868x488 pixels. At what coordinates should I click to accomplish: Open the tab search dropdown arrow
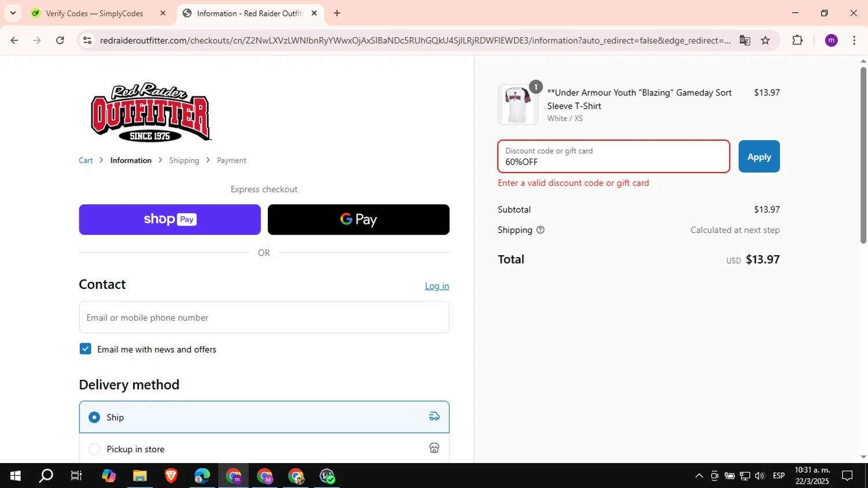click(13, 13)
